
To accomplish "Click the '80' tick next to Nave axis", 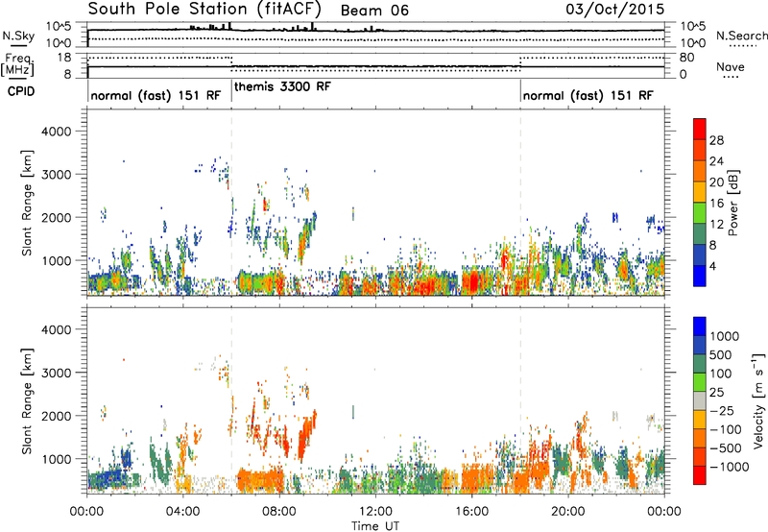I will (x=686, y=58).
